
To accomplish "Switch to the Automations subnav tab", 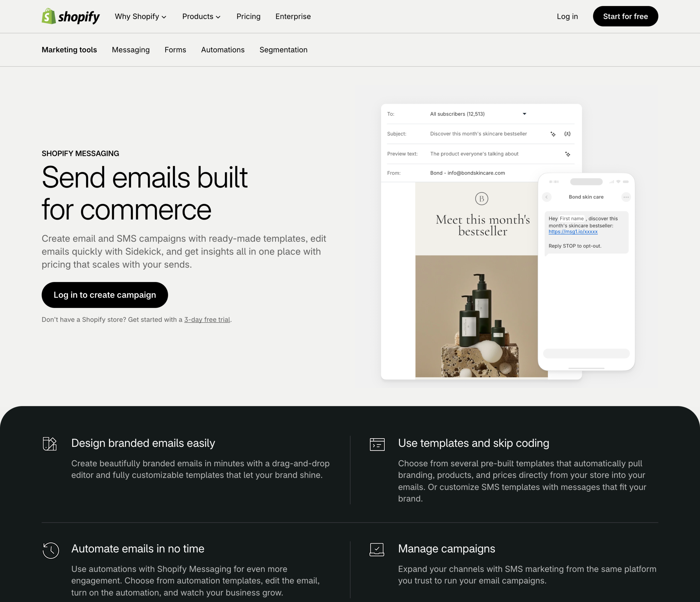I will [x=223, y=50].
